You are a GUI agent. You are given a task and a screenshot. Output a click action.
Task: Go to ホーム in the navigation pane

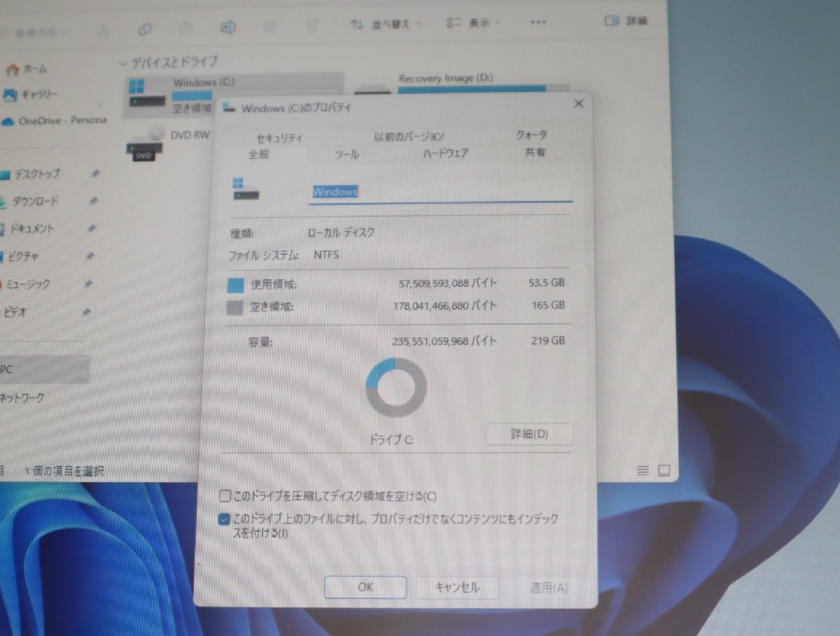pos(26,69)
